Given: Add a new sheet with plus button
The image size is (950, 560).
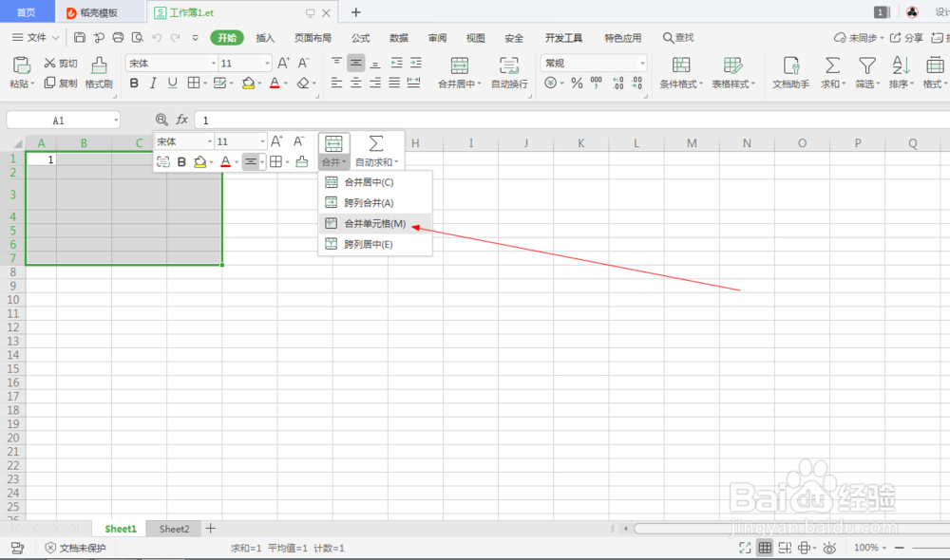Looking at the screenshot, I should point(210,529).
